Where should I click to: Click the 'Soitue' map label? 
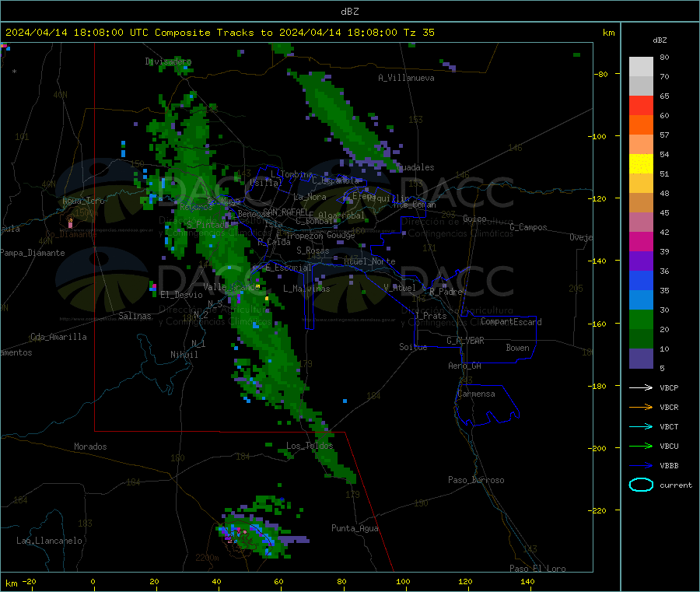pyautogui.click(x=413, y=346)
